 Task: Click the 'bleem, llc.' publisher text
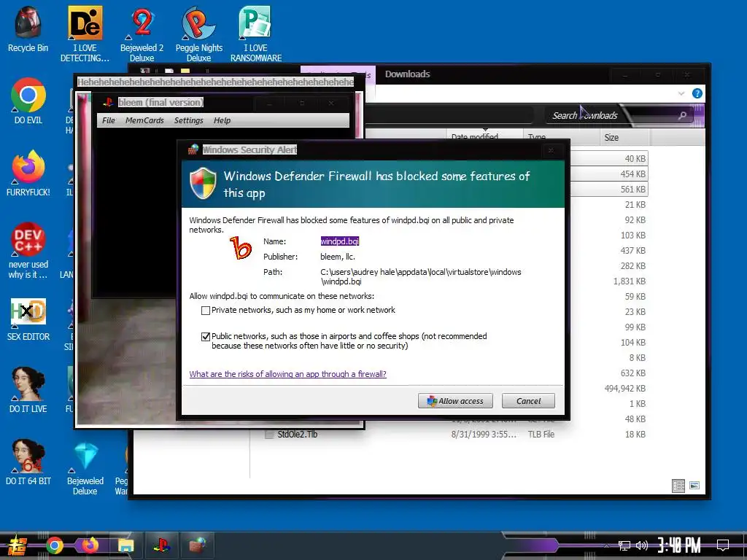pos(337,257)
